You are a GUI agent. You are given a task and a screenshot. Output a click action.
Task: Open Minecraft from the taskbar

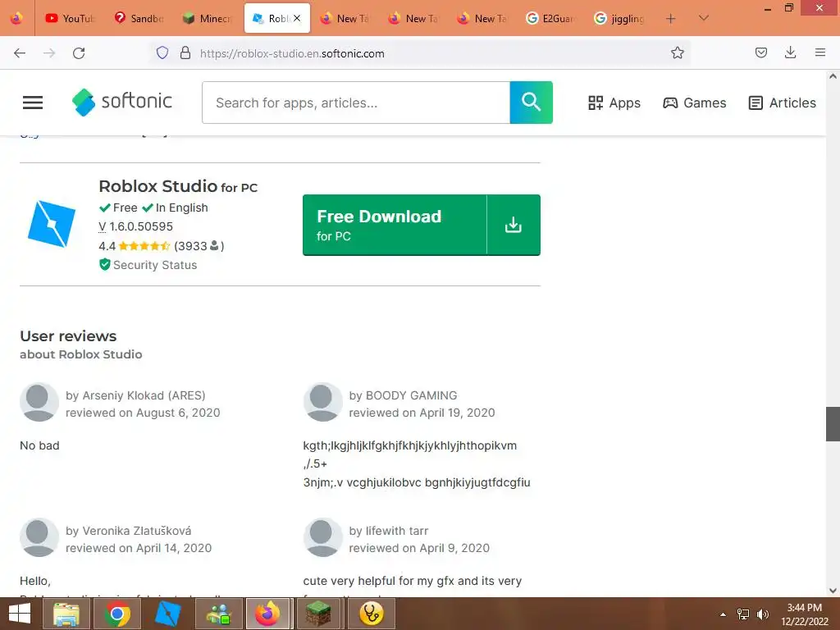pyautogui.click(x=321, y=614)
